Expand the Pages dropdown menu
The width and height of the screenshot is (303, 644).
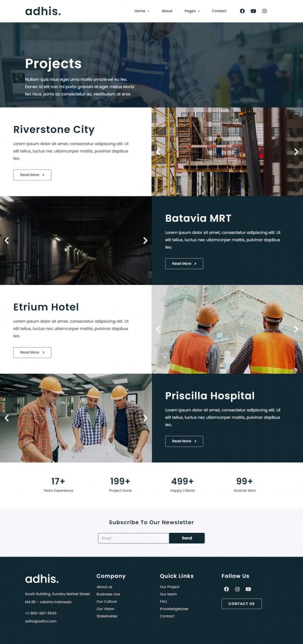[x=192, y=11]
